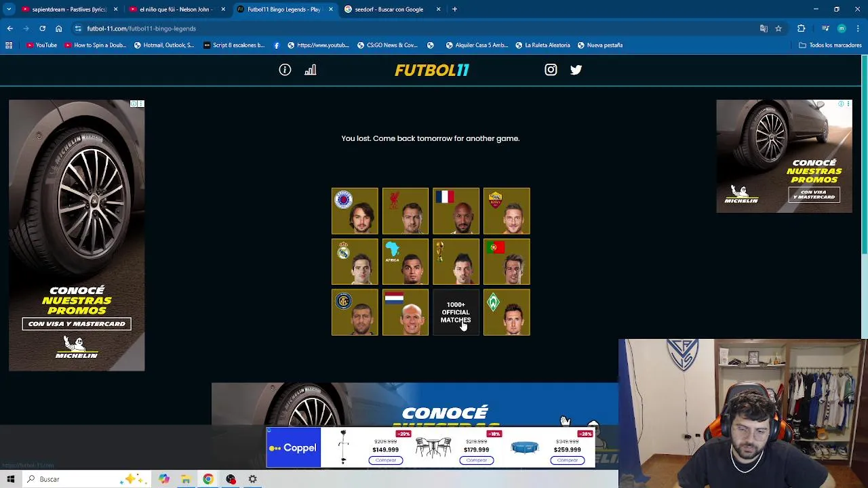Open the Windows Start menu
The width and height of the screenshot is (868, 488).
pyautogui.click(x=10, y=479)
